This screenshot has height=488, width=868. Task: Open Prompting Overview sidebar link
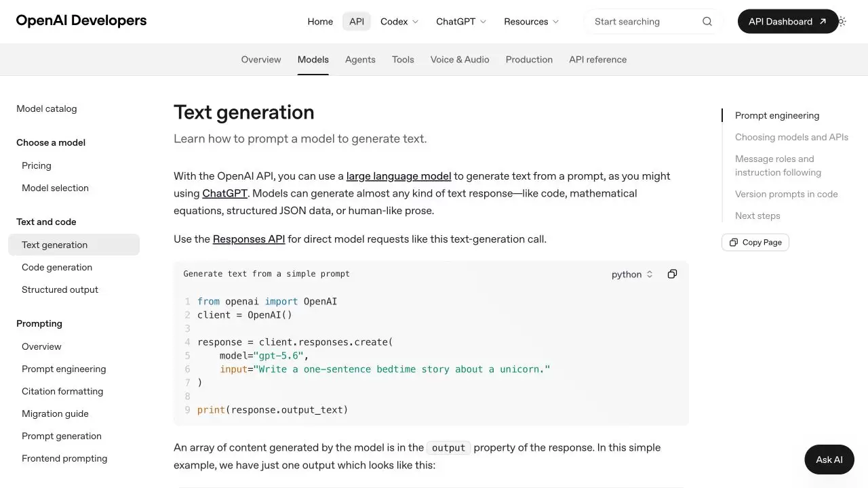[x=41, y=346]
